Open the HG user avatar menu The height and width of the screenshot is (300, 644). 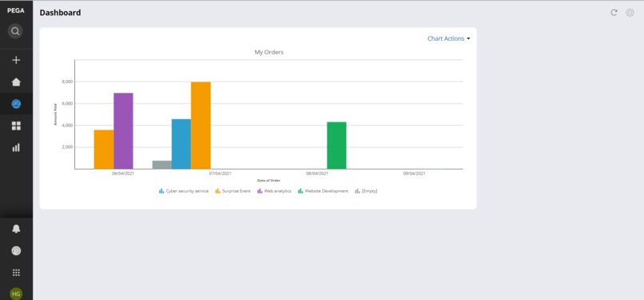[x=16, y=294]
